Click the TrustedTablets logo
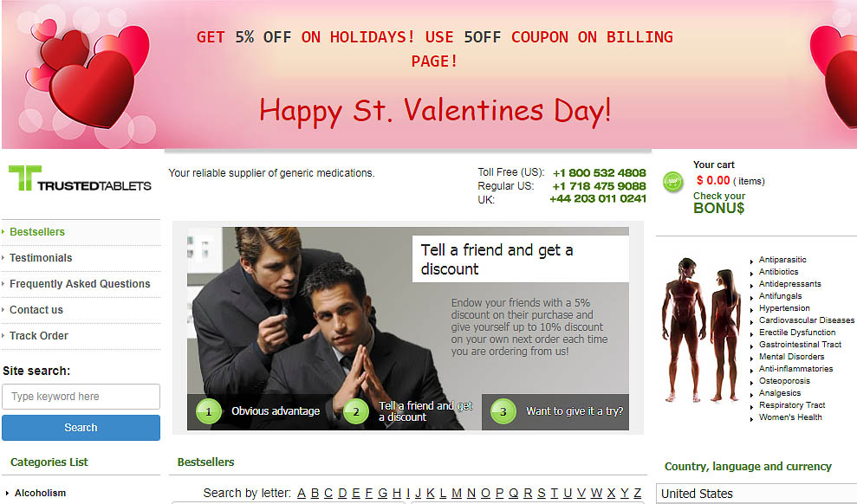857x504 pixels. [x=80, y=178]
